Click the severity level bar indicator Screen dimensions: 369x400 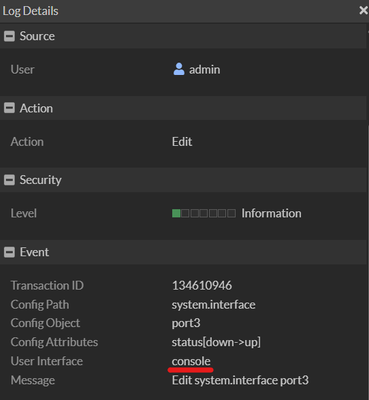click(204, 213)
